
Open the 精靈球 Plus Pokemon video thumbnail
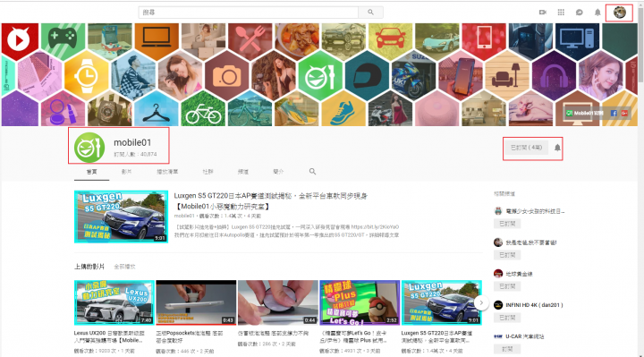(360, 302)
